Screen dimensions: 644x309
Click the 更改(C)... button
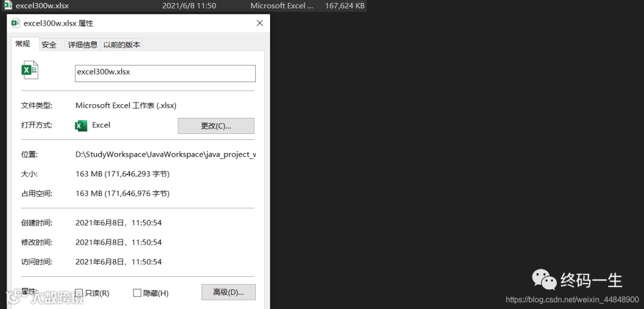216,126
